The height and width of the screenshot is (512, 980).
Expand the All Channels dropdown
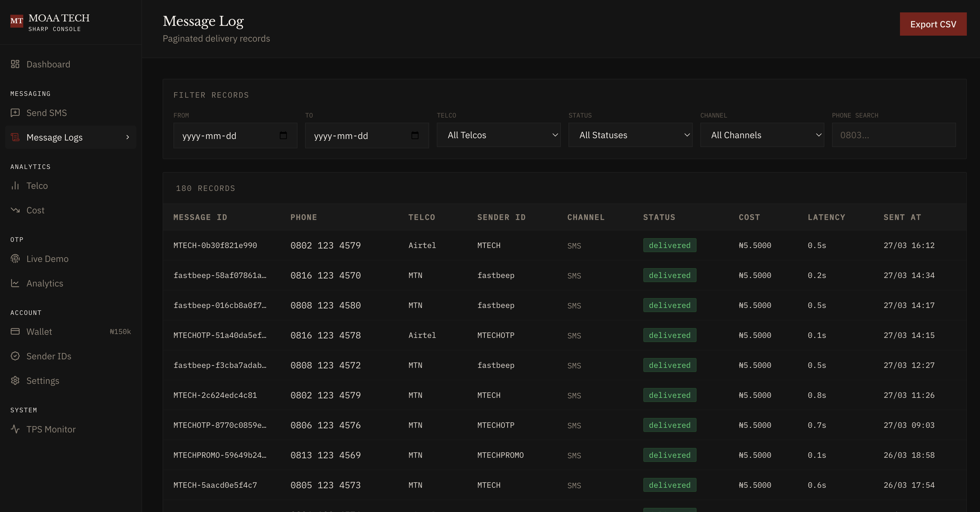tap(762, 135)
